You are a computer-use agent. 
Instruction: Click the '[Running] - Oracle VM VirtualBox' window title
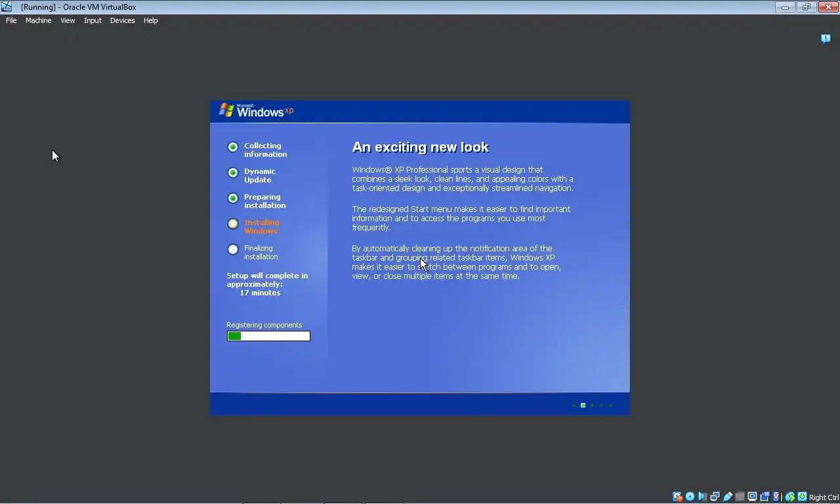point(79,7)
